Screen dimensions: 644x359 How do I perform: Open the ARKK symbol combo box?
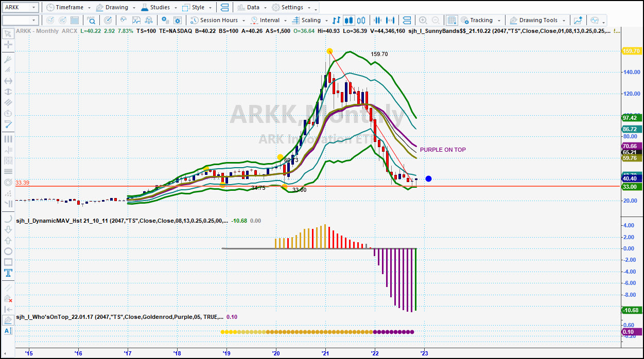pyautogui.click(x=20, y=8)
